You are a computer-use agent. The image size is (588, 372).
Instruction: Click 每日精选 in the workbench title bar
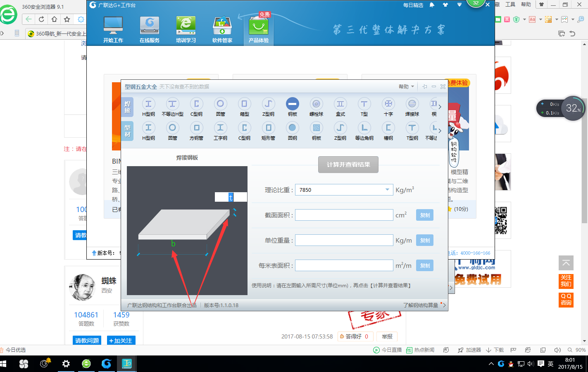coord(413,5)
